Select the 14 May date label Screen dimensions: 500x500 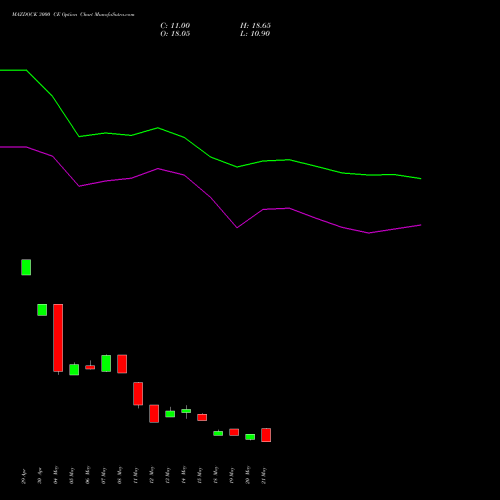(x=184, y=475)
